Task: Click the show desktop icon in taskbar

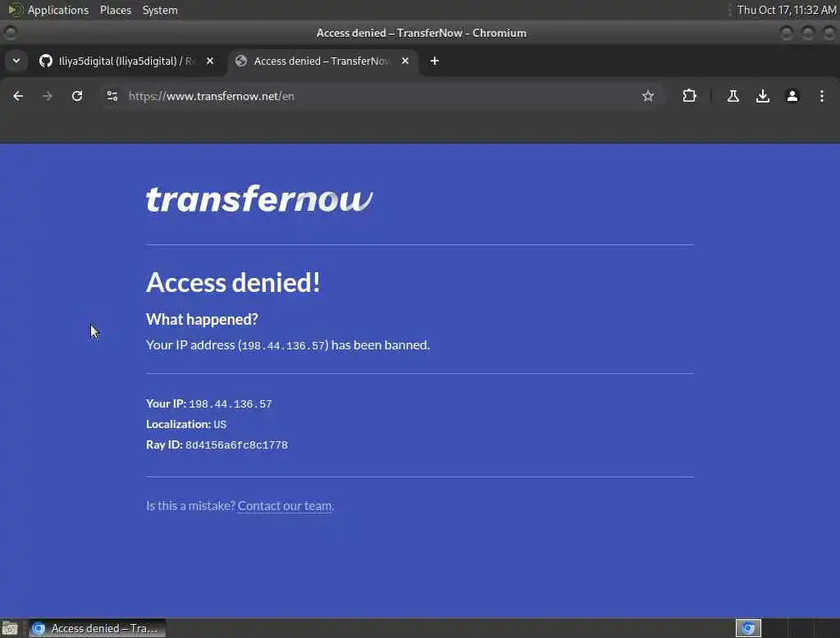Action: [x=10, y=628]
